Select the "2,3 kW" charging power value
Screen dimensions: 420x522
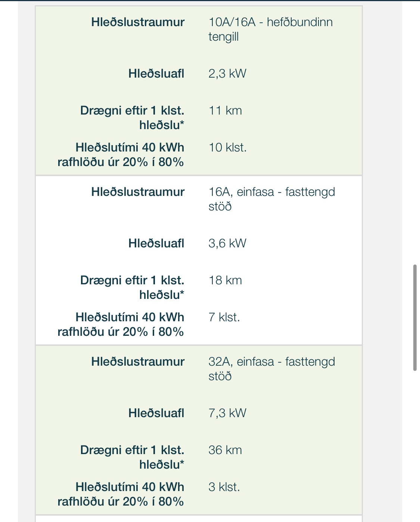click(227, 74)
